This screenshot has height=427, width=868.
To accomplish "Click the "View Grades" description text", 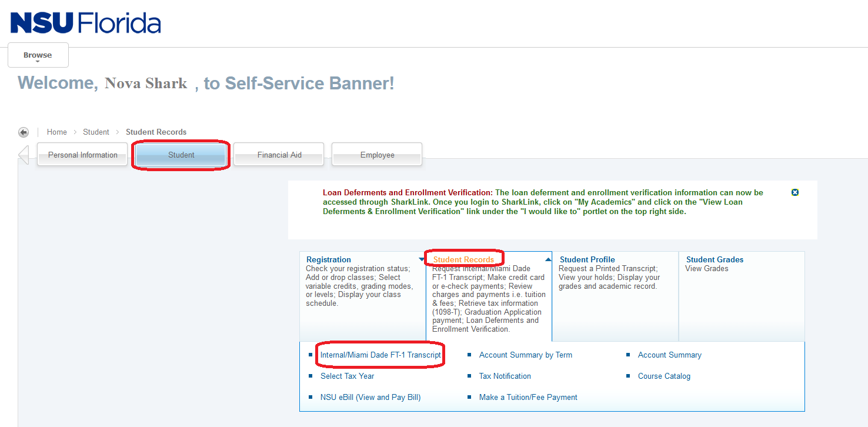I will click(x=707, y=269).
